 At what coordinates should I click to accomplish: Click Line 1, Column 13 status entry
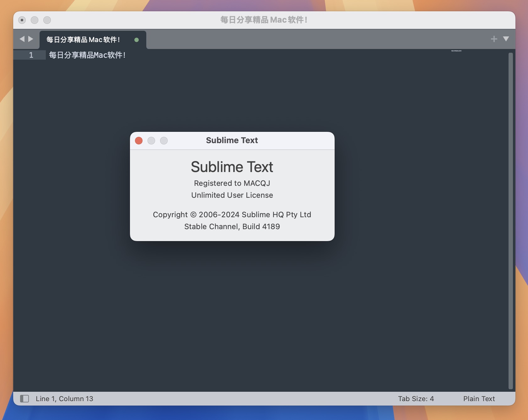(64, 399)
